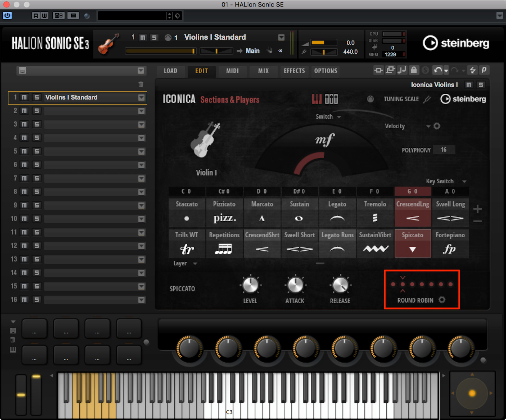
Task: Select the Trills WT articulation
Action: 187,244
